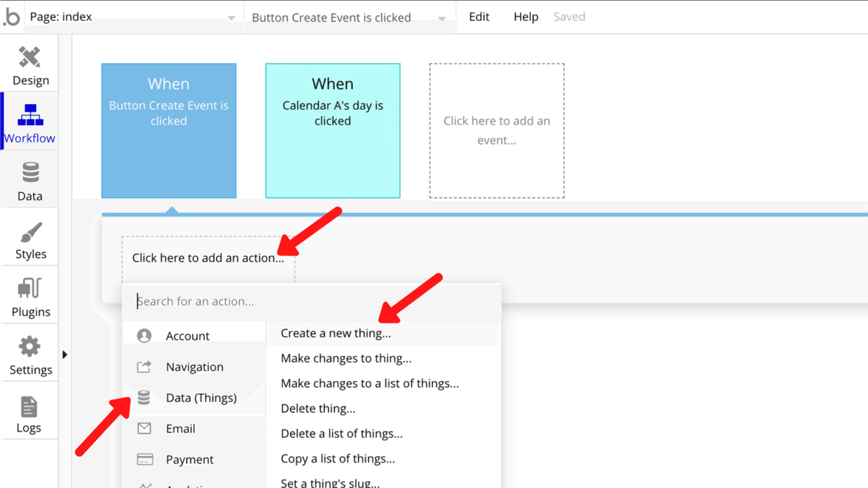Select the Navigation category icon

click(x=144, y=367)
